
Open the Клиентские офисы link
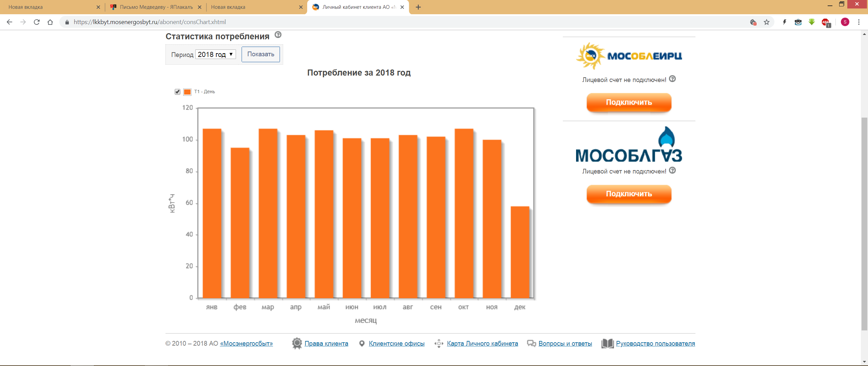[x=397, y=344]
